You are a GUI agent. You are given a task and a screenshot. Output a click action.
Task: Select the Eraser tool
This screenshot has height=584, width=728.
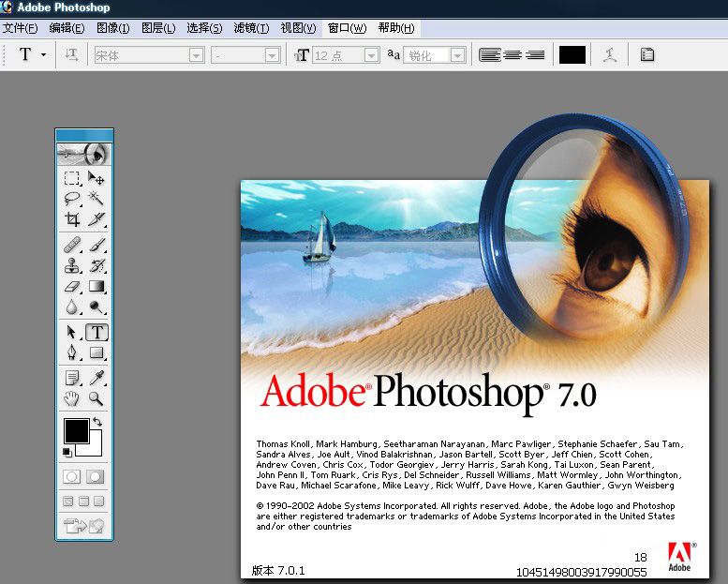click(x=71, y=286)
